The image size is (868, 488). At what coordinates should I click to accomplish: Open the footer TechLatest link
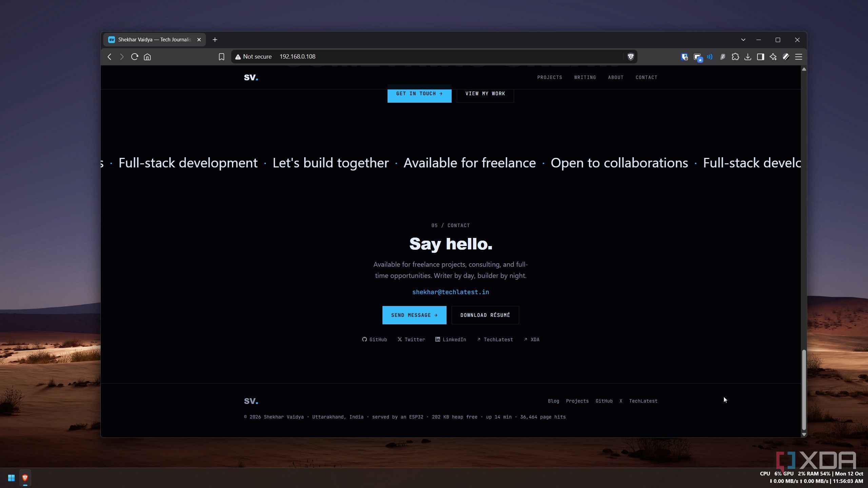643,401
